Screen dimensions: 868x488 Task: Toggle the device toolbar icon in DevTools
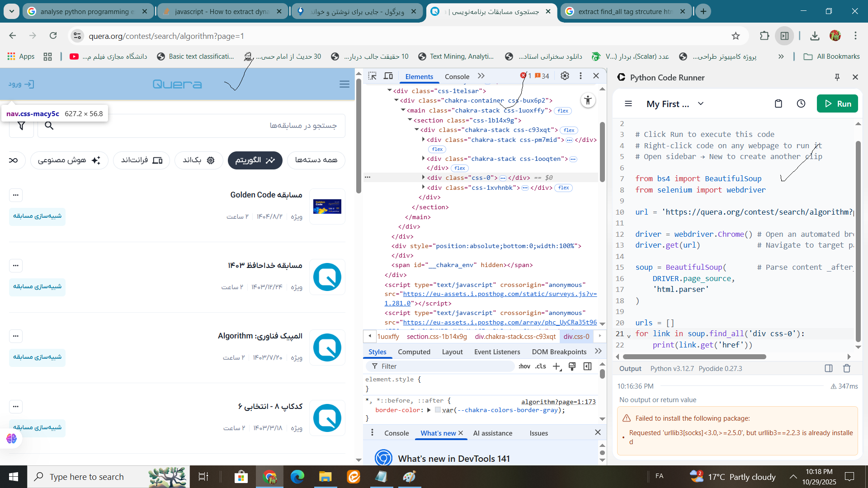coord(388,76)
